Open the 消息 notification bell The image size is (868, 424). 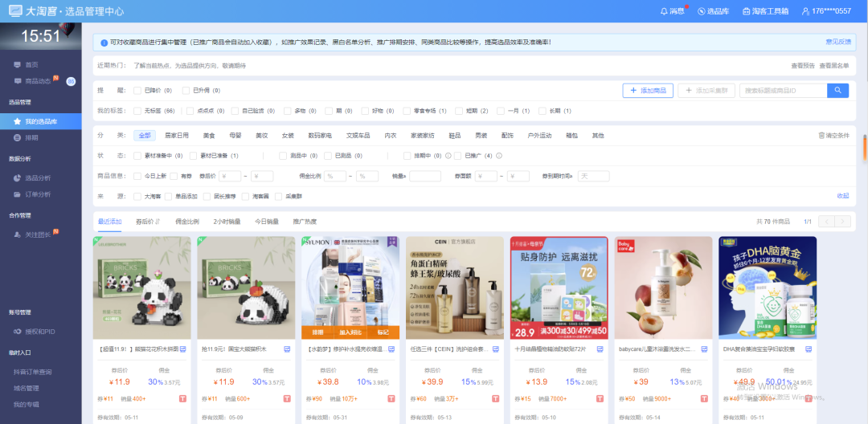673,11
